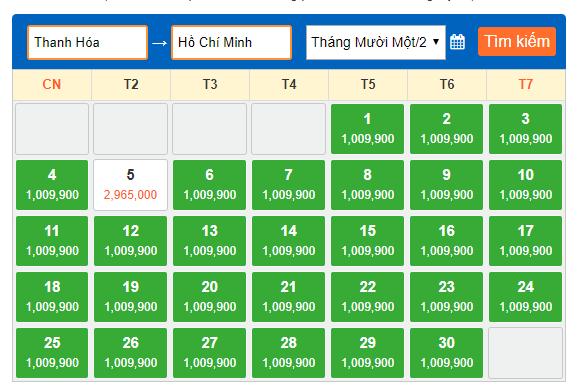This screenshot has width=577, height=391.
Task: Select day 2 on the calendar
Action: tap(446, 129)
